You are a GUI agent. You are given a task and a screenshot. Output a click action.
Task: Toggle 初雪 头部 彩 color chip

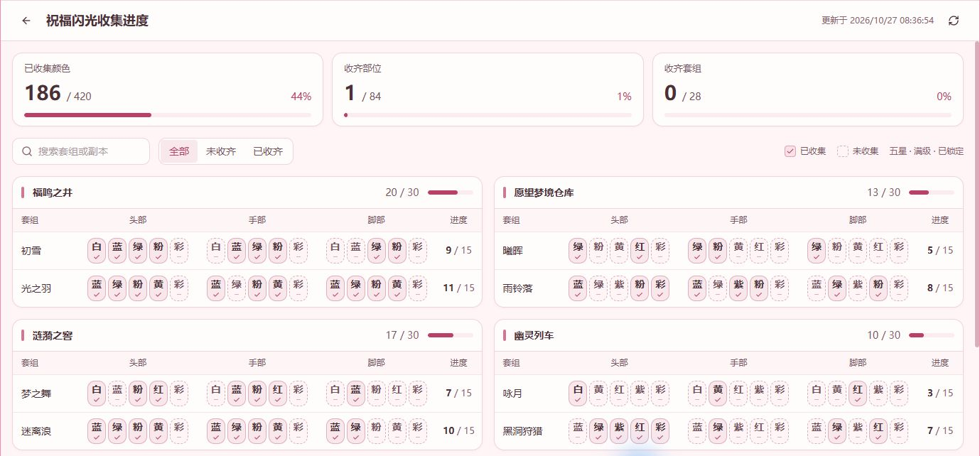point(179,251)
